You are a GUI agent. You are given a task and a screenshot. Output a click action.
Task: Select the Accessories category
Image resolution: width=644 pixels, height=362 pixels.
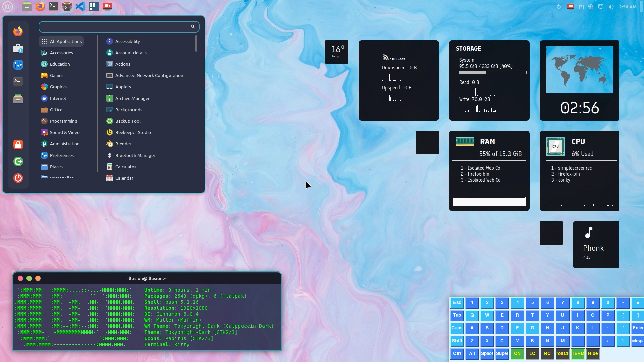coord(61,53)
